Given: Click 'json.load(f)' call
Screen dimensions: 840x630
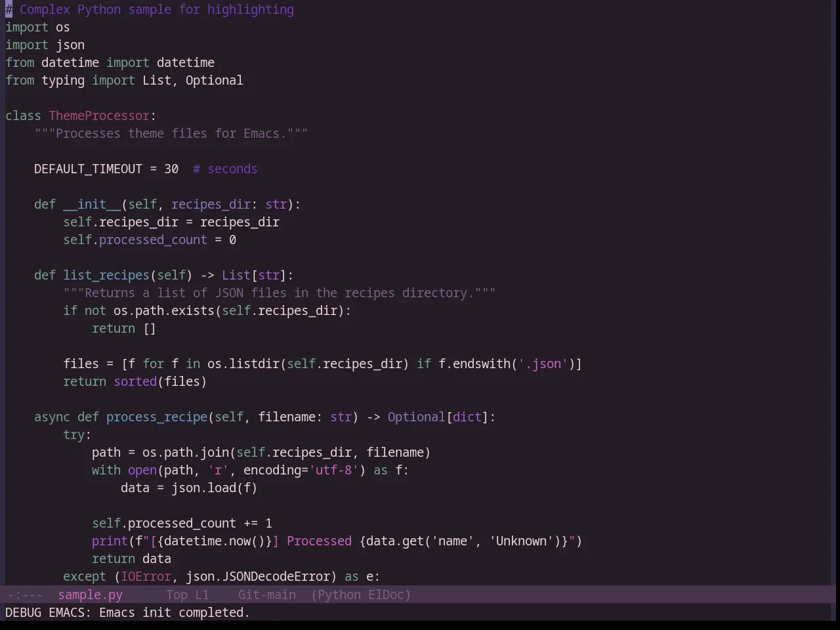Looking at the screenshot, I should pos(214,488).
